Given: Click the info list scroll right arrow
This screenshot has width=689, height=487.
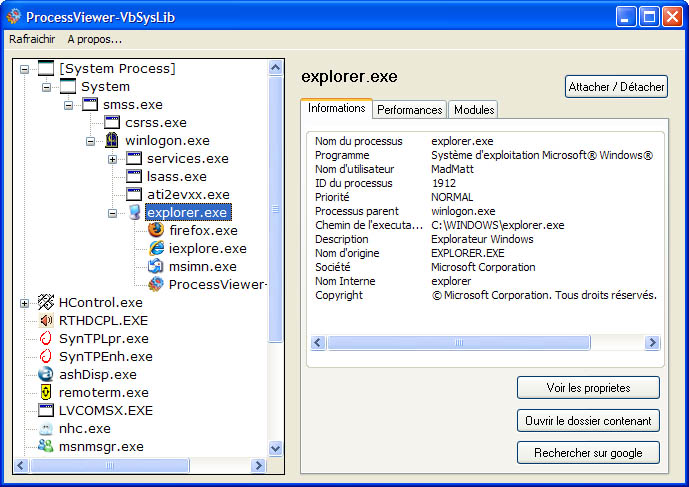Looking at the screenshot, I should coord(653,342).
